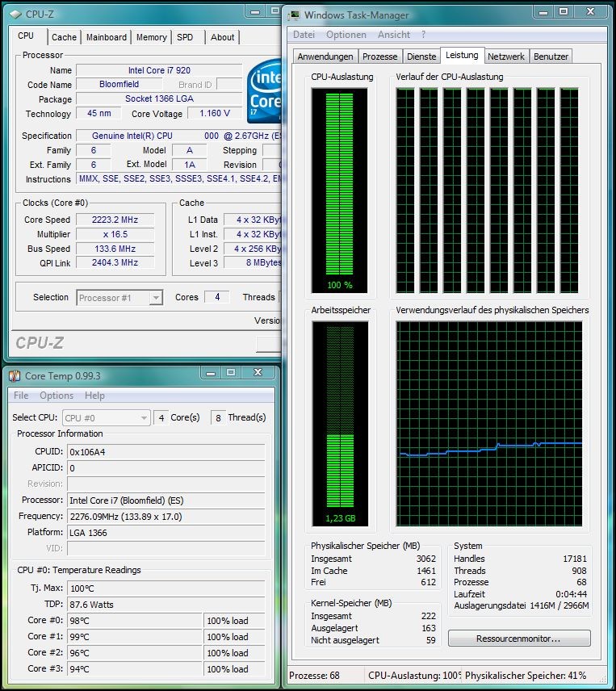The height and width of the screenshot is (691, 616).
Task: Click the Name field Intel Core i7 920
Action: click(159, 70)
